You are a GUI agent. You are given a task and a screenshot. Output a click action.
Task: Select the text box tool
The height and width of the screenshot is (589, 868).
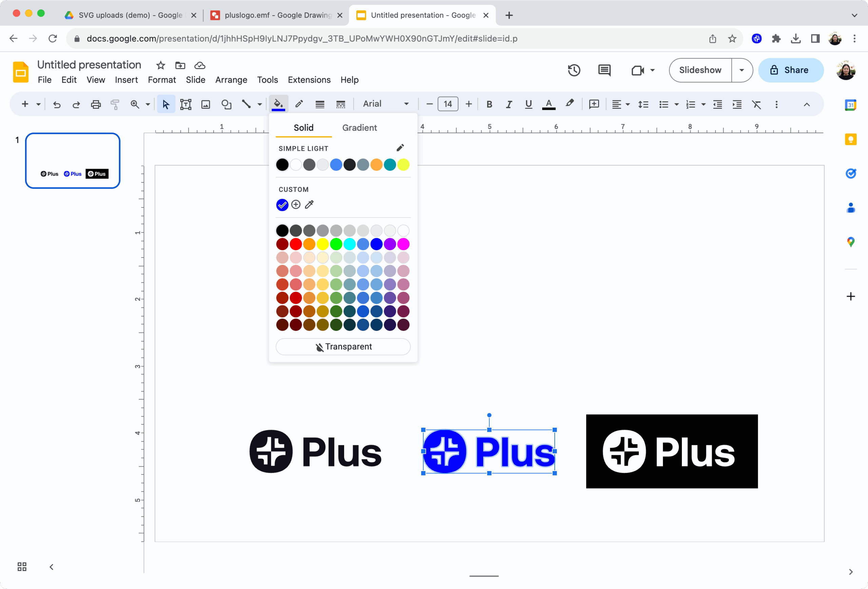point(185,104)
